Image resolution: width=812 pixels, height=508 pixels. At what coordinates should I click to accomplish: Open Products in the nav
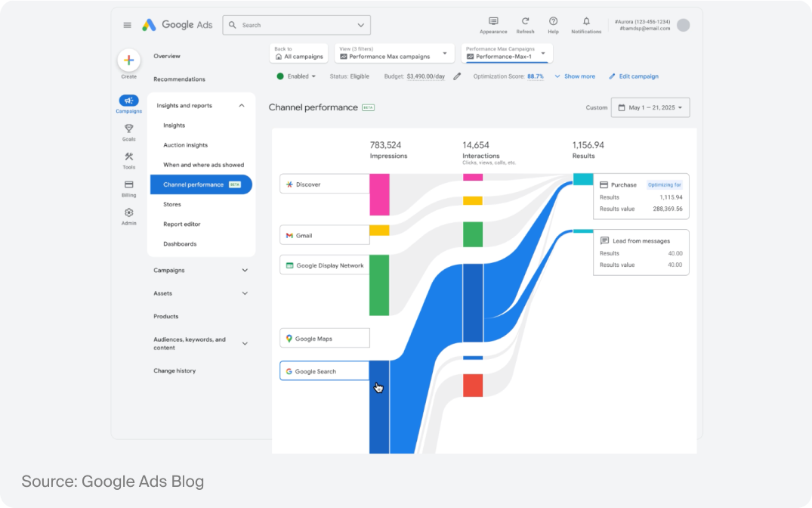point(165,316)
